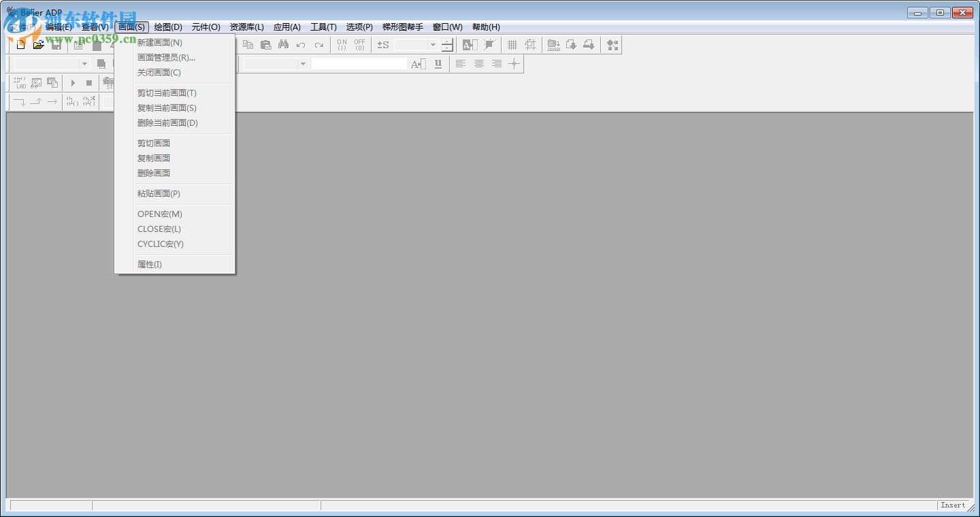The height and width of the screenshot is (517, 980).
Task: Click the Undo arrow icon
Action: pyautogui.click(x=301, y=45)
